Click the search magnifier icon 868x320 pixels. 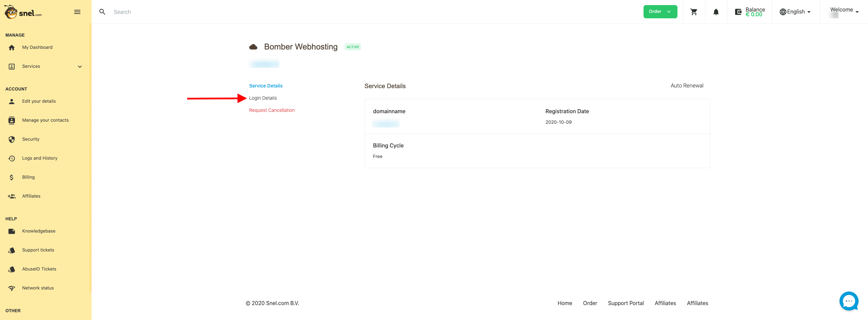tap(102, 12)
